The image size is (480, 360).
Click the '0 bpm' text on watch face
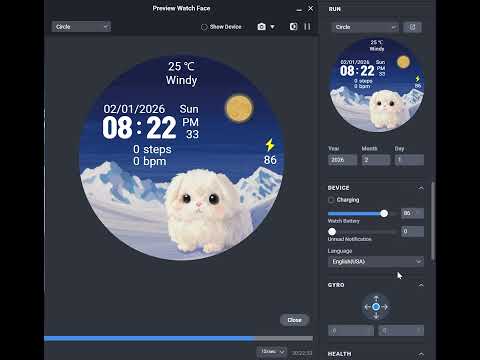click(x=149, y=161)
